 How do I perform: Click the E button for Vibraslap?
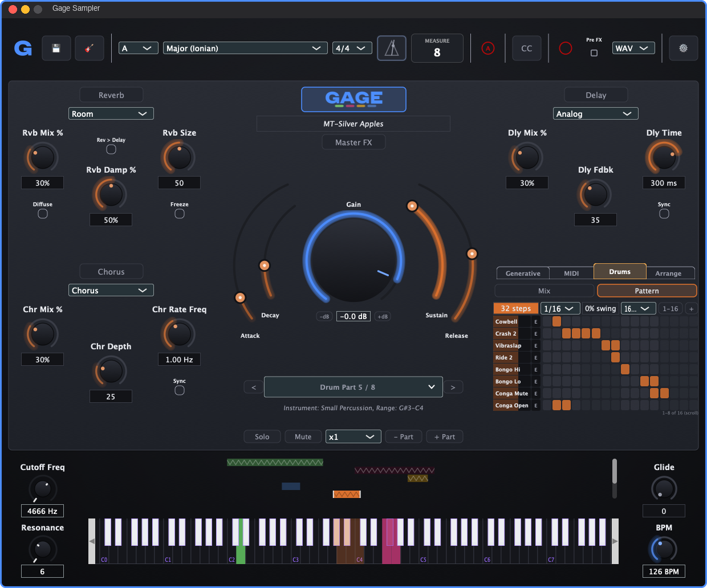[x=535, y=345]
